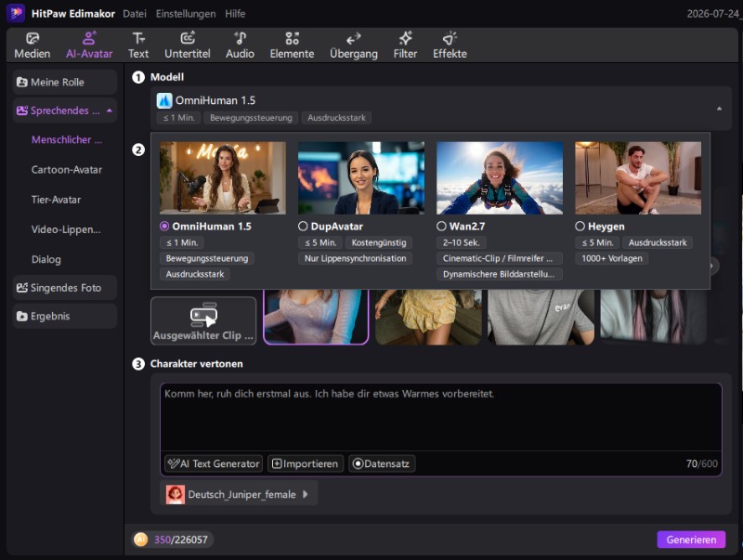Click the HitPaw Edimakor logo icon
The width and height of the screenshot is (743, 560).
coord(16,13)
